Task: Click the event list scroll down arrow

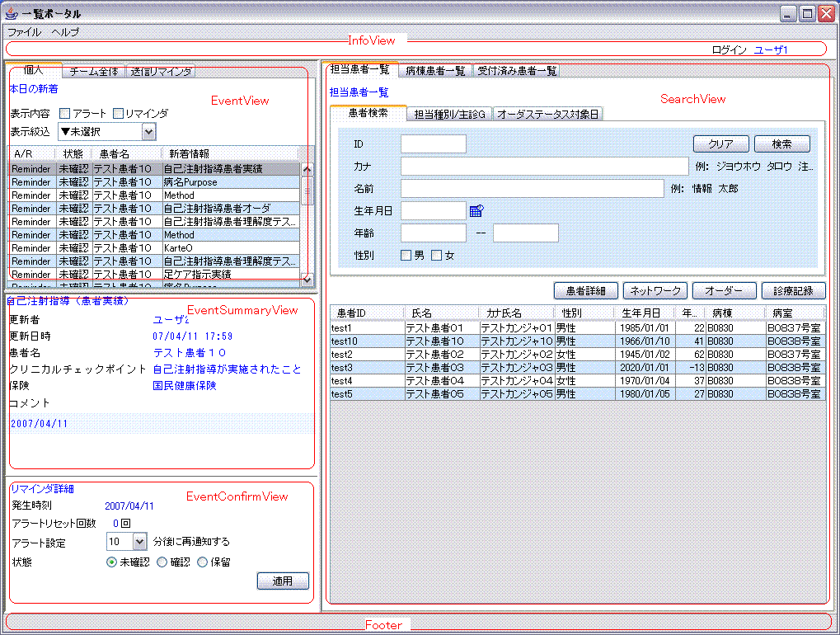Action: coord(307,280)
